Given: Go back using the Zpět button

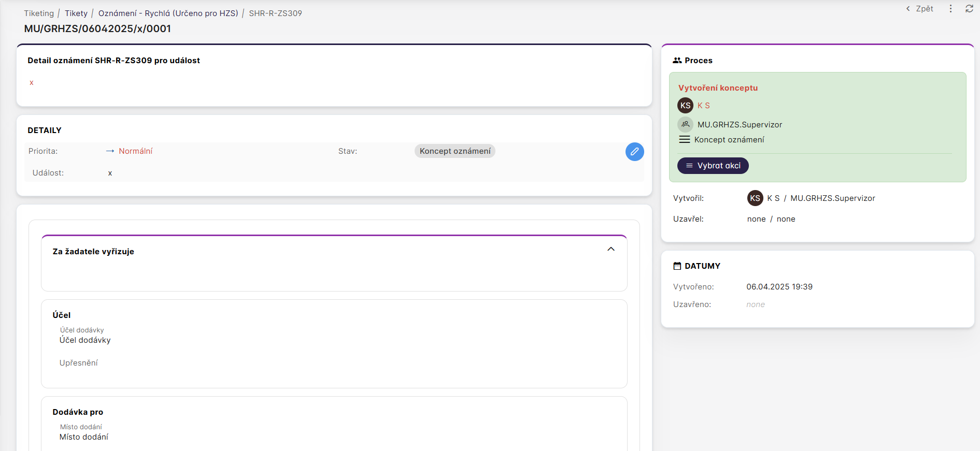Looking at the screenshot, I should tap(920, 9).
